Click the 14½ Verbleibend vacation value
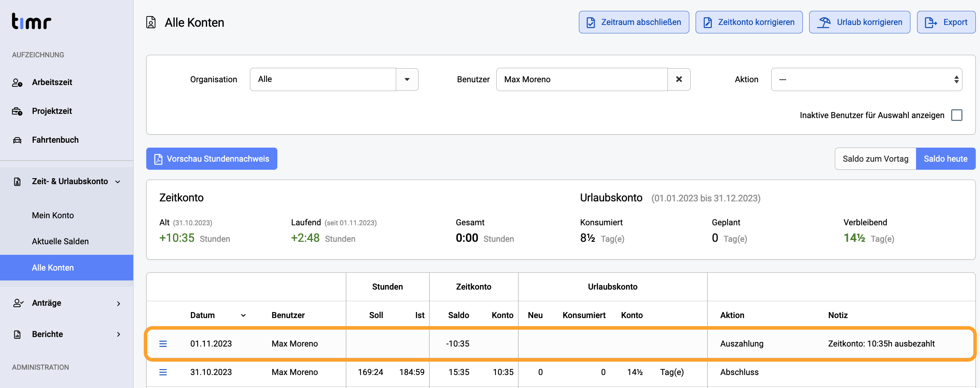The image size is (980, 388). click(x=854, y=238)
